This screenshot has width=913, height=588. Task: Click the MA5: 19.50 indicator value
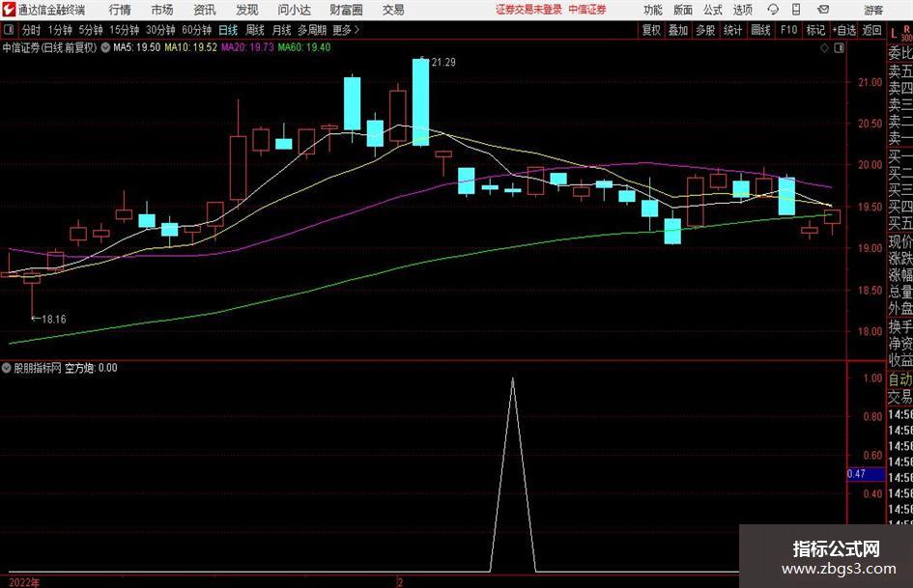click(x=137, y=47)
